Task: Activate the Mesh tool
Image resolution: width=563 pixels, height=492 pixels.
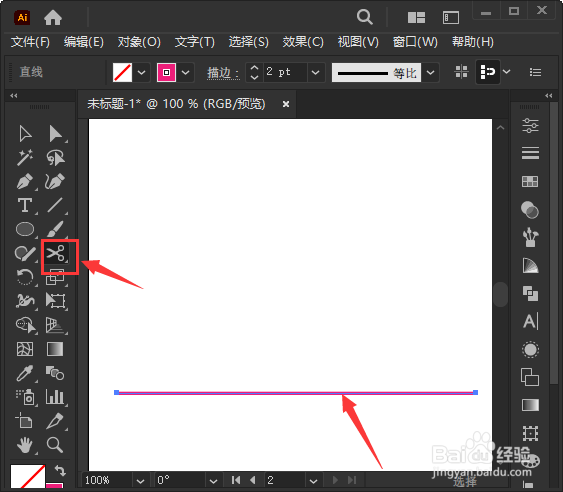Action: [25, 349]
